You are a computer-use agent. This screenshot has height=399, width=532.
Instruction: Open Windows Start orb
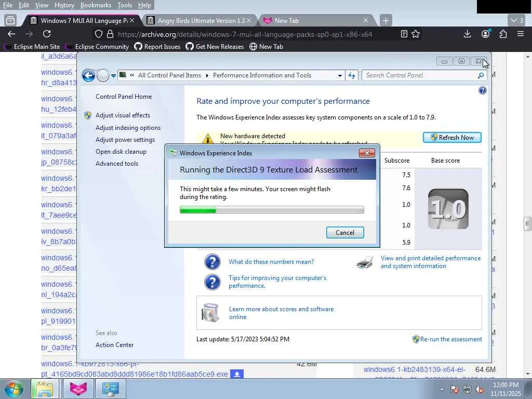click(14, 389)
